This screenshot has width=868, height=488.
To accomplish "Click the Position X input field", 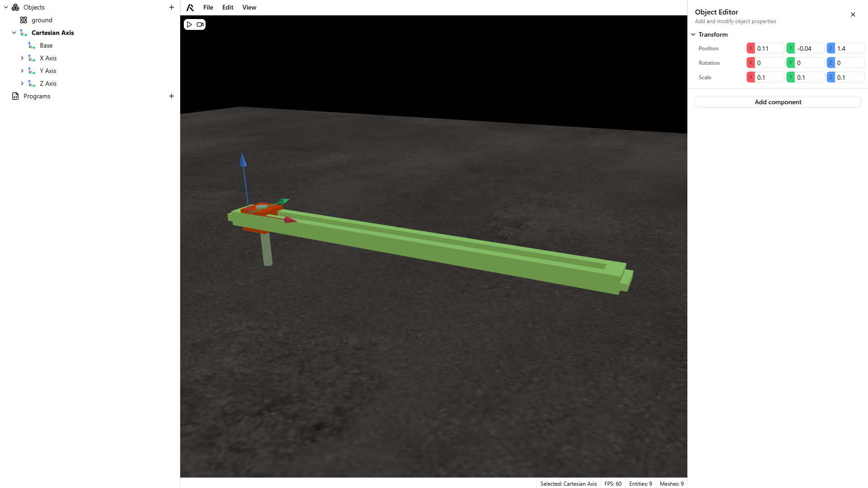I will pyautogui.click(x=769, y=48).
